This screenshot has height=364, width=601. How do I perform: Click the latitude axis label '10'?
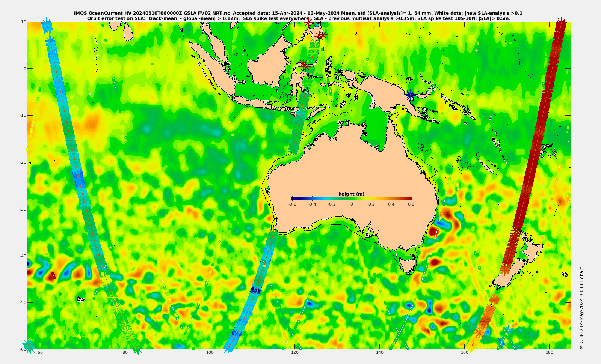(24, 22)
